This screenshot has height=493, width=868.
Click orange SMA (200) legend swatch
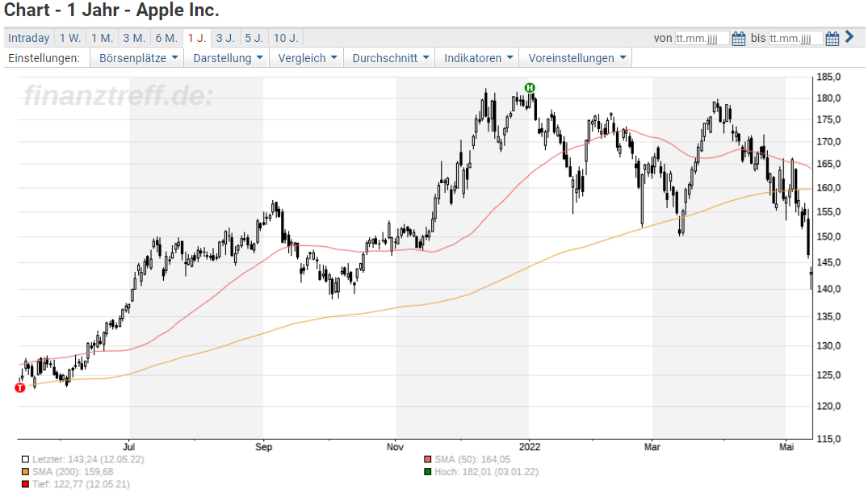click(x=26, y=472)
